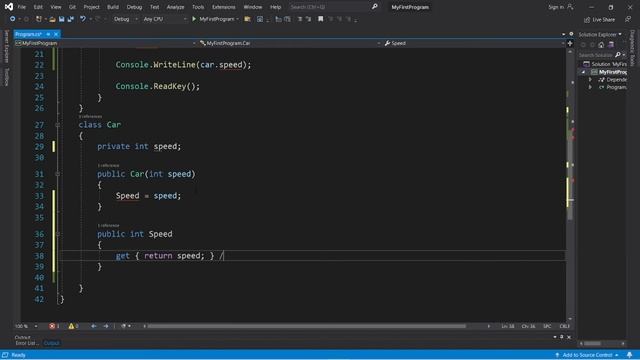Image resolution: width=640 pixels, height=360 pixels.
Task: Click Sign in link
Action: coord(556,7)
